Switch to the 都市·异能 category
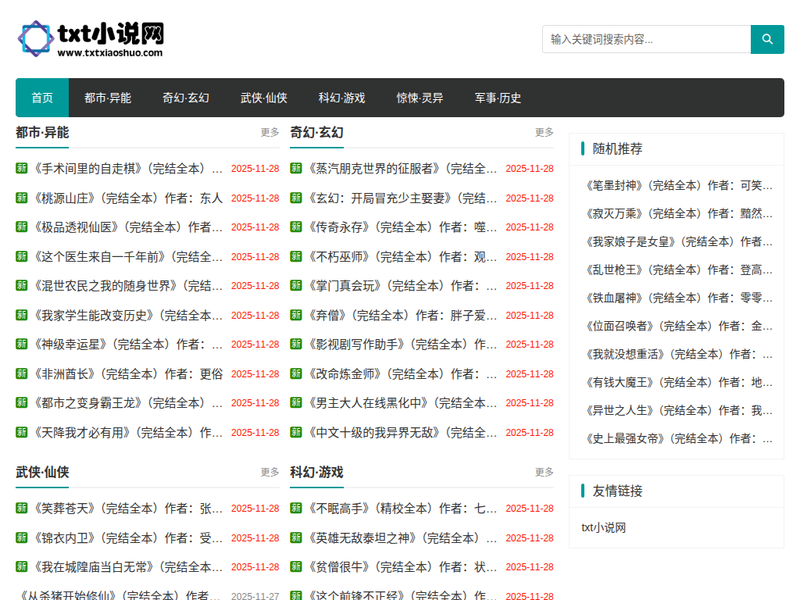 pyautogui.click(x=107, y=98)
